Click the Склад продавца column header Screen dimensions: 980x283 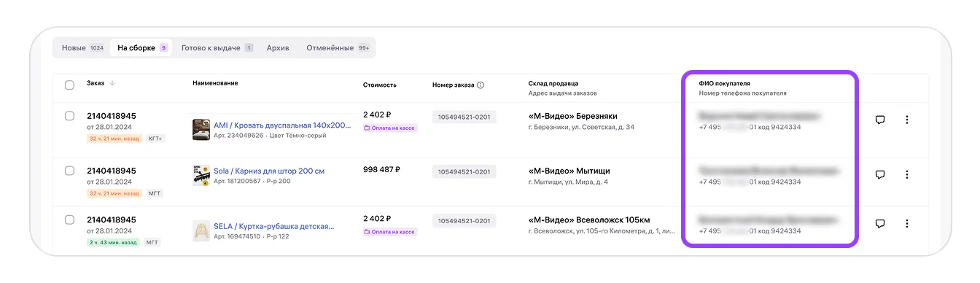tap(553, 83)
